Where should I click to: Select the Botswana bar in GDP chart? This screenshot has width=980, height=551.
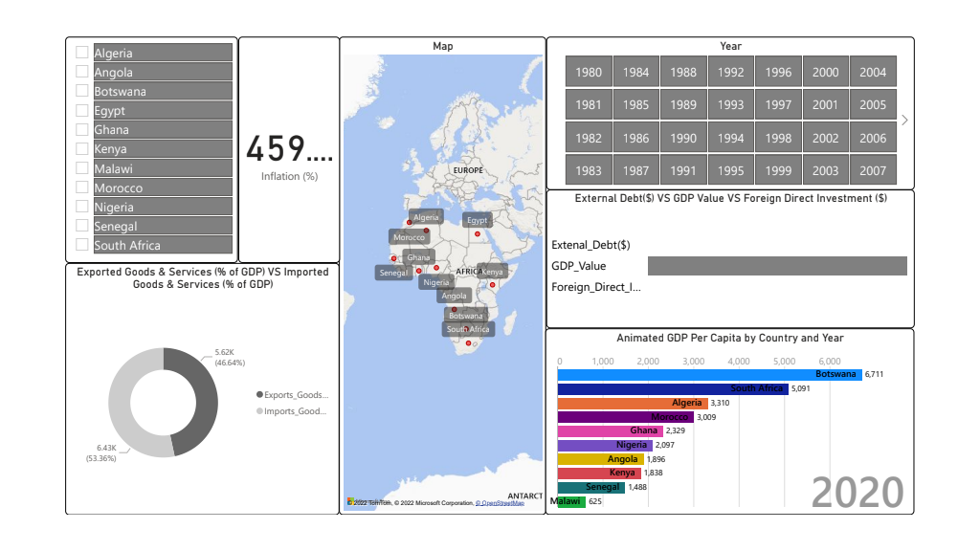pyautogui.click(x=709, y=374)
